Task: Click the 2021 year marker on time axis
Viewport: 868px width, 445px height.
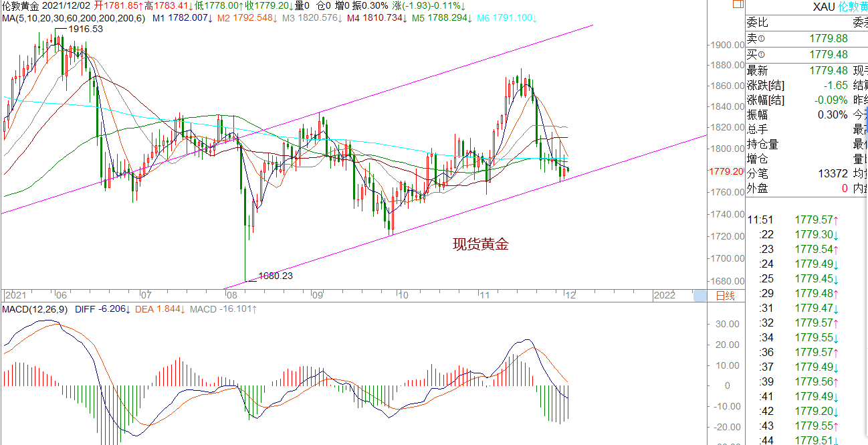Action: 15,295
